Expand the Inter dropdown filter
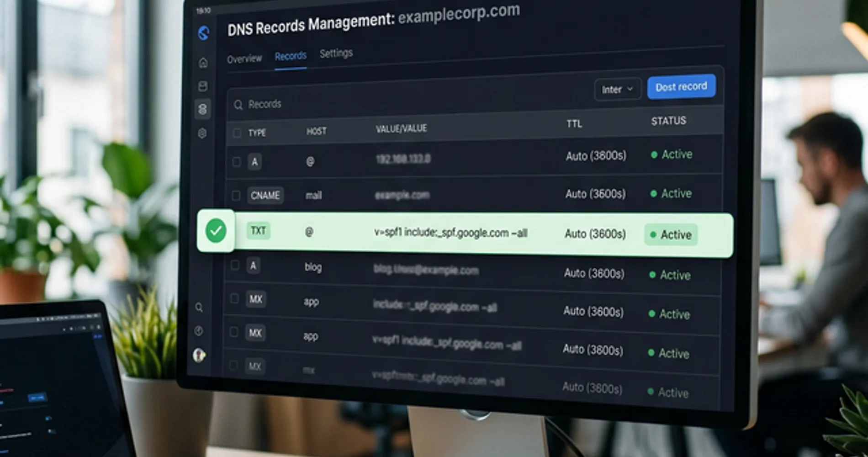The image size is (868, 457). [617, 90]
